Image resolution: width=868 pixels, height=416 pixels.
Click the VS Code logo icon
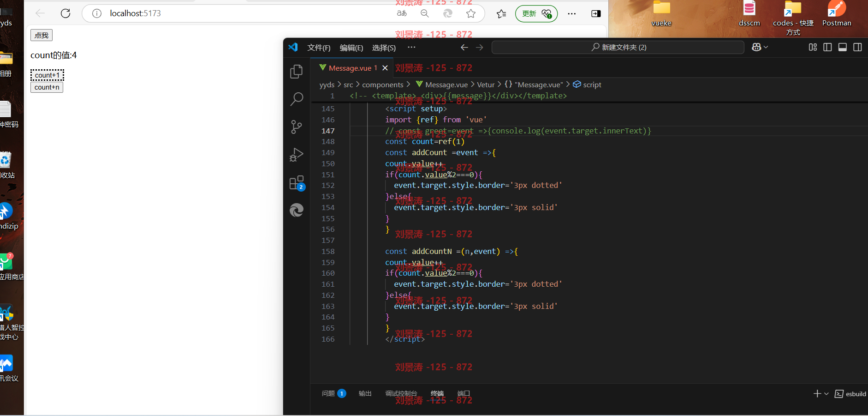pyautogui.click(x=293, y=47)
